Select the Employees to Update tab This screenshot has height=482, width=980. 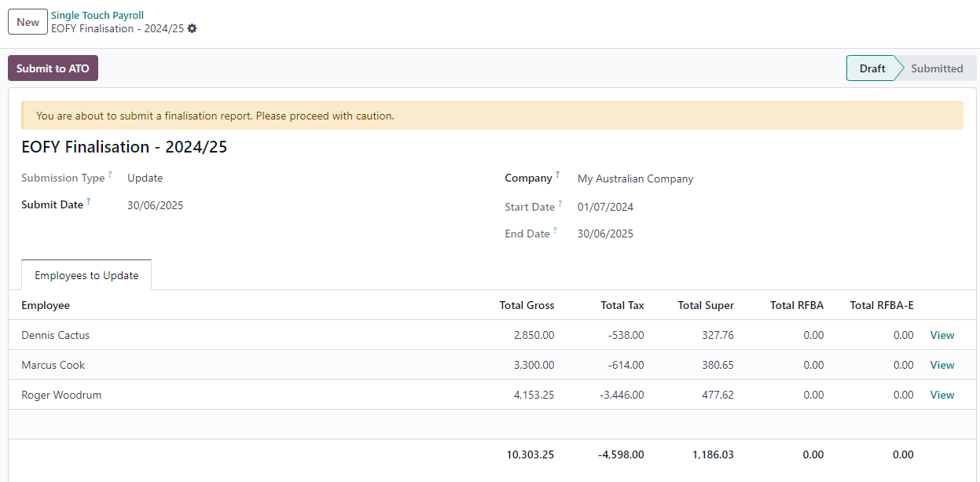coord(86,275)
